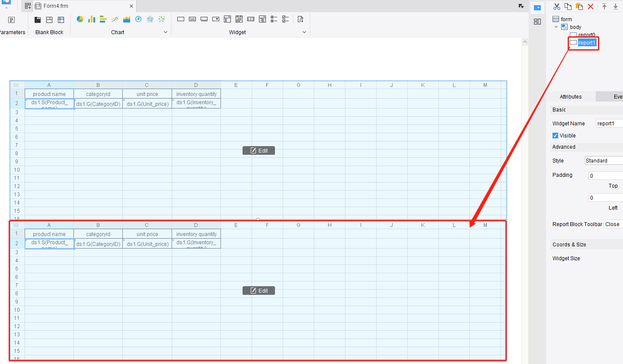Image resolution: width=623 pixels, height=364 pixels.
Task: Insert a radar chart
Action: tap(150, 19)
